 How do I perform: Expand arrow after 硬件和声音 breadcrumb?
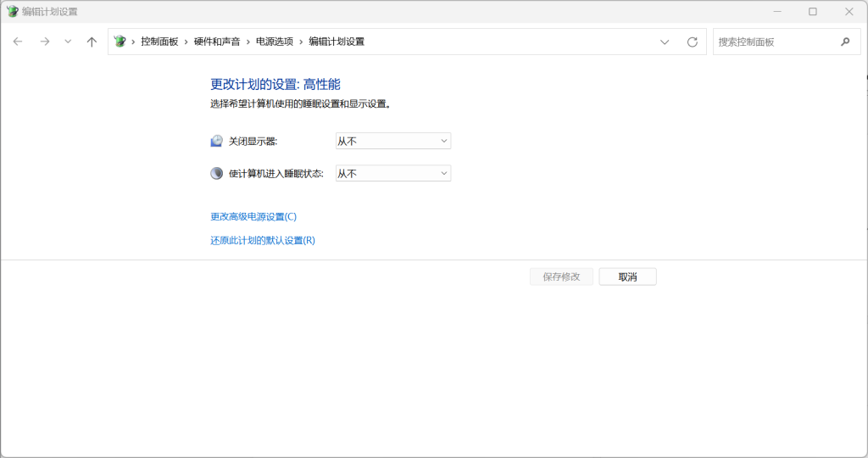tap(248, 42)
